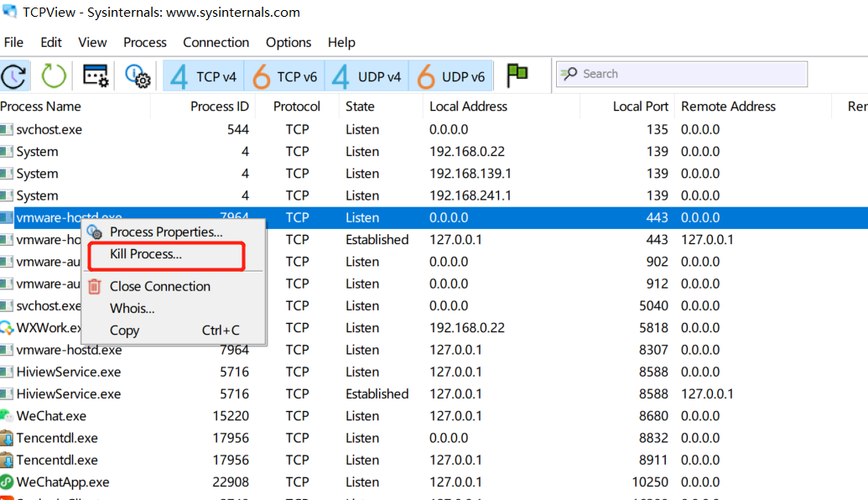Select the WeChat.exe process row
This screenshot has width=868, height=500.
pos(434,416)
